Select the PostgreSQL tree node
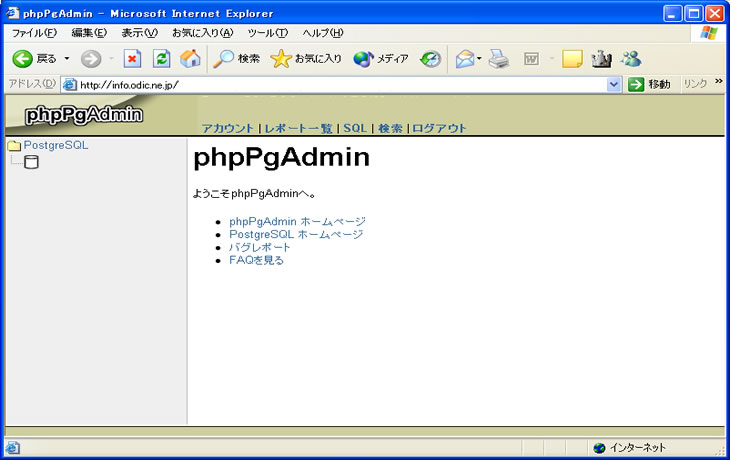This screenshot has width=730, height=460. (x=56, y=145)
